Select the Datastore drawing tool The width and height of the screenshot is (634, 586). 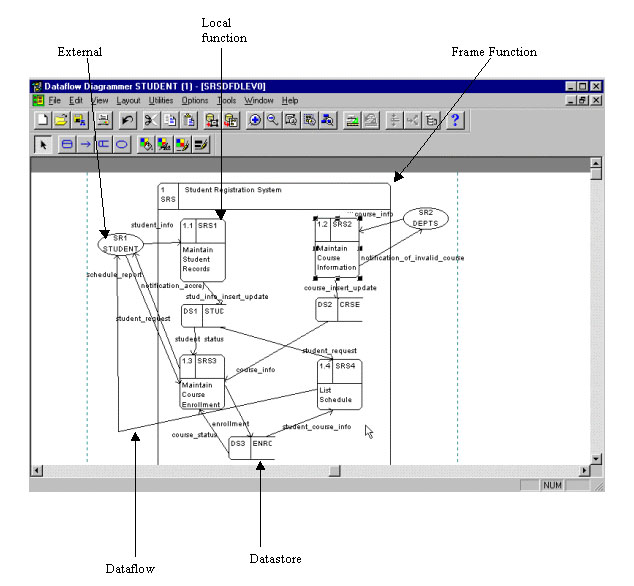point(103,144)
